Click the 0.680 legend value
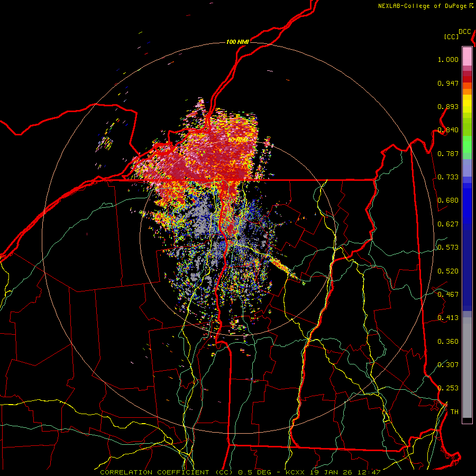Viewport: 476px width, 476px height. click(x=448, y=200)
